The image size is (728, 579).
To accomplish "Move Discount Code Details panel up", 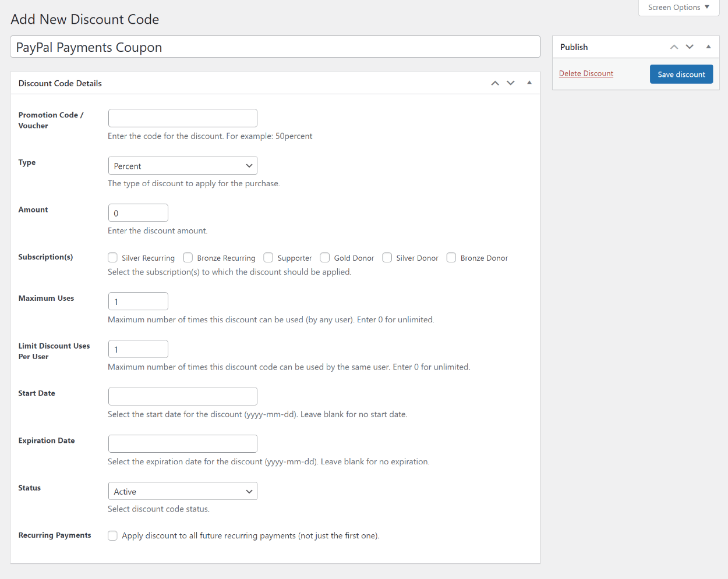I will [495, 83].
